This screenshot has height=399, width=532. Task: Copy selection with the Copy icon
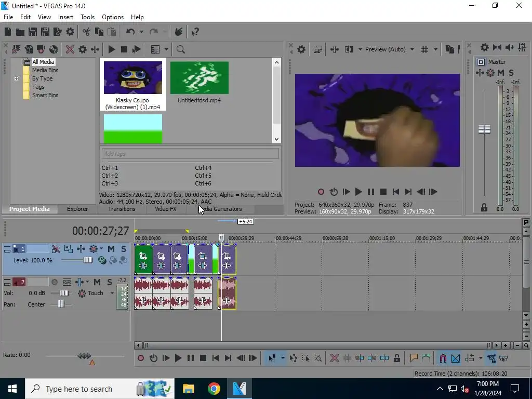(x=99, y=32)
